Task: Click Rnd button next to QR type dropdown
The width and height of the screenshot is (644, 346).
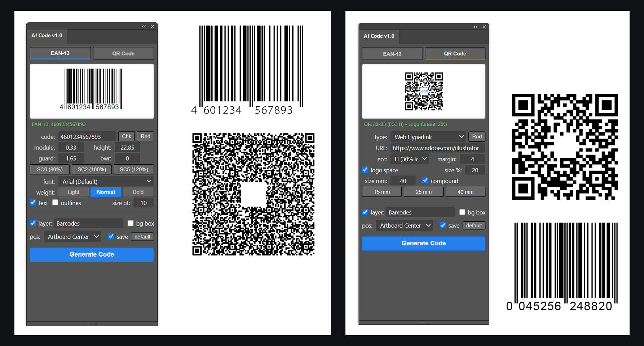Action: 477,137
